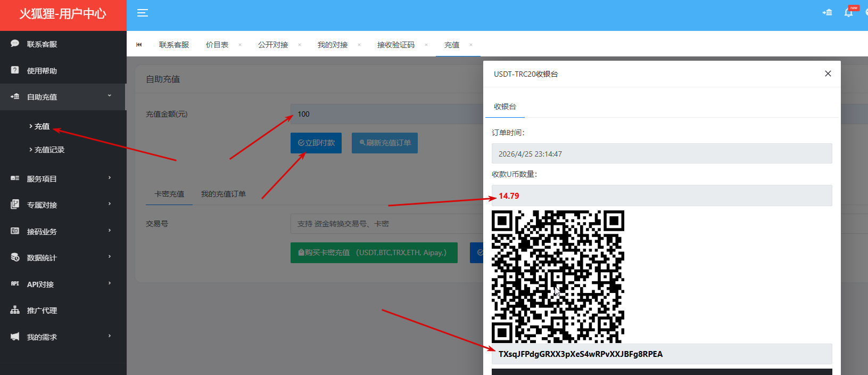Click the API icon beside API对接
Image resolution: width=868 pixels, height=375 pixels.
(15, 284)
